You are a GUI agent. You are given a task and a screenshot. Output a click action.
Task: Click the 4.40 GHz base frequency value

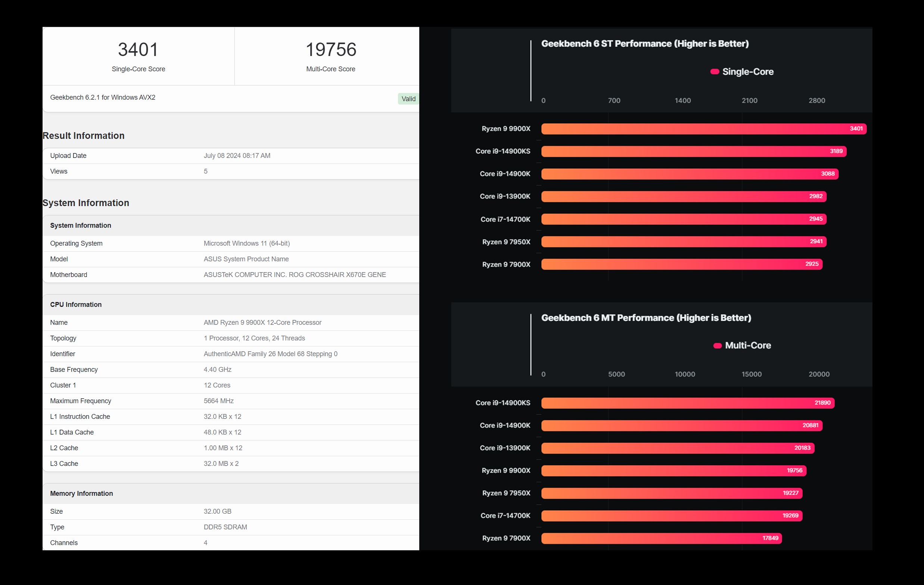tap(218, 370)
